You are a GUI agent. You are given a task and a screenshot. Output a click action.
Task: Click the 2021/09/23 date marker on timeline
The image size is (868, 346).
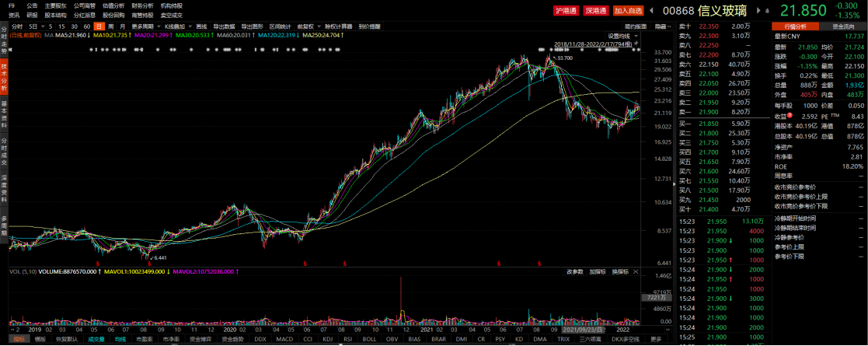pos(581,329)
